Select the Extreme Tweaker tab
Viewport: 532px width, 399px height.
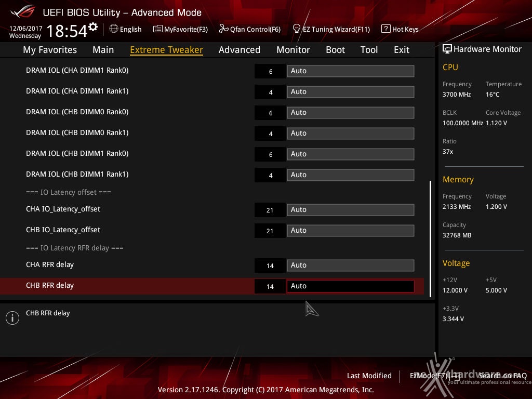tap(167, 50)
